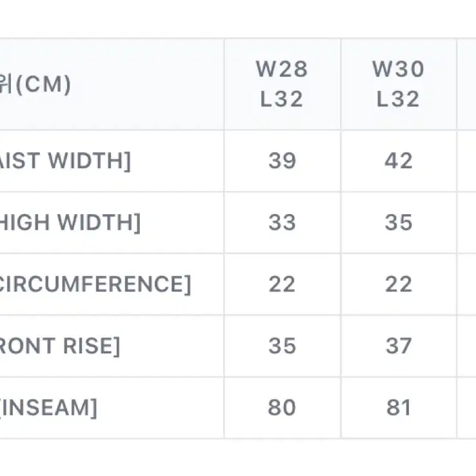Click the W28 L32 column header
The height and width of the screenshot is (476, 476).
(282, 84)
